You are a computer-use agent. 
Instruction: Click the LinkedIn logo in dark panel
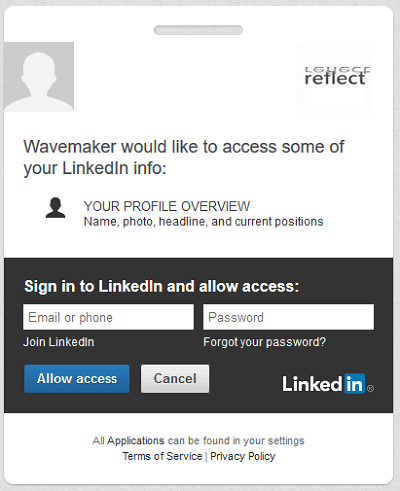pyautogui.click(x=323, y=384)
